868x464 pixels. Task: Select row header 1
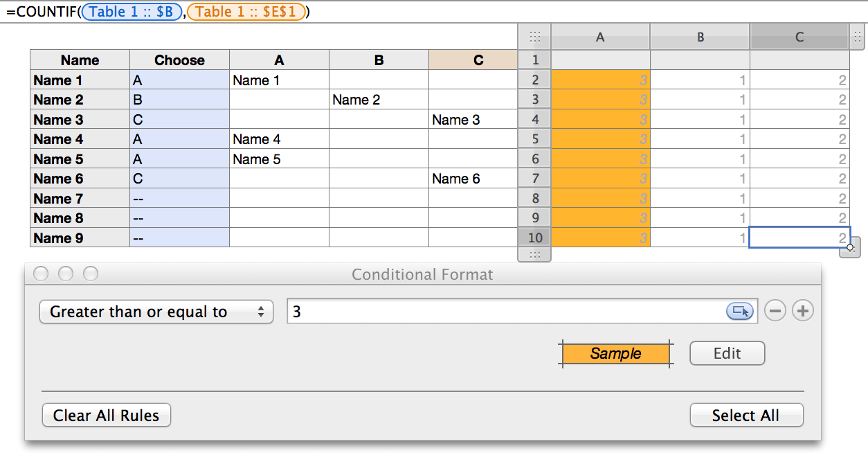point(534,60)
